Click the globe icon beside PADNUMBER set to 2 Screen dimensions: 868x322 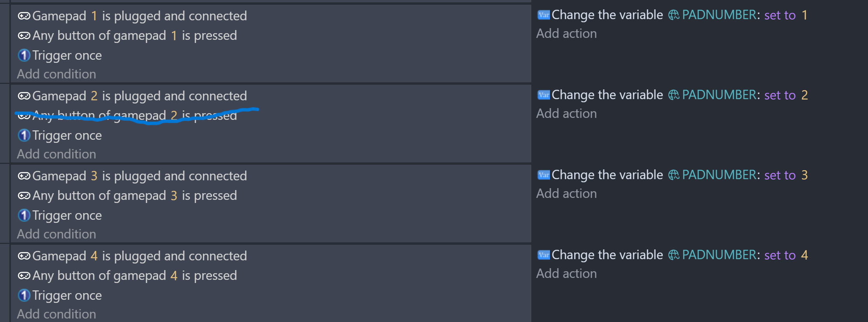(674, 95)
